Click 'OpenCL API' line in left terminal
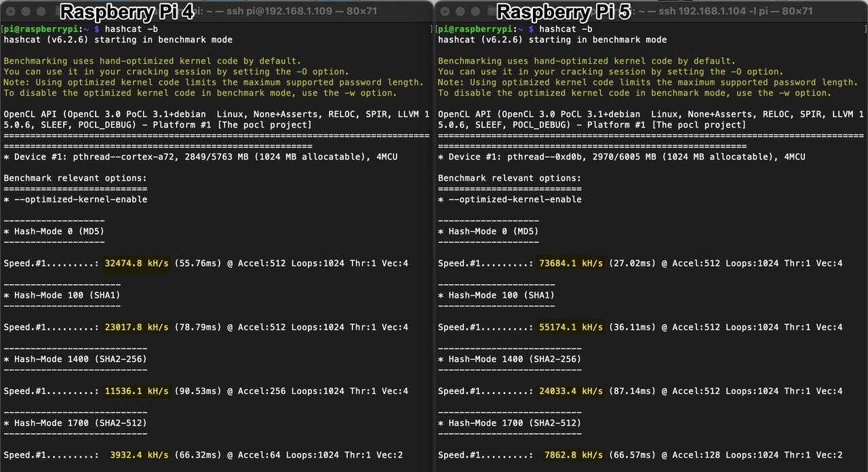The image size is (868, 472). pos(216,114)
